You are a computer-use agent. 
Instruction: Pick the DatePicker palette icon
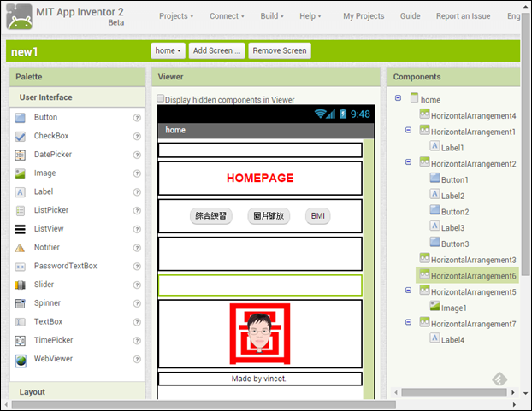[20, 155]
